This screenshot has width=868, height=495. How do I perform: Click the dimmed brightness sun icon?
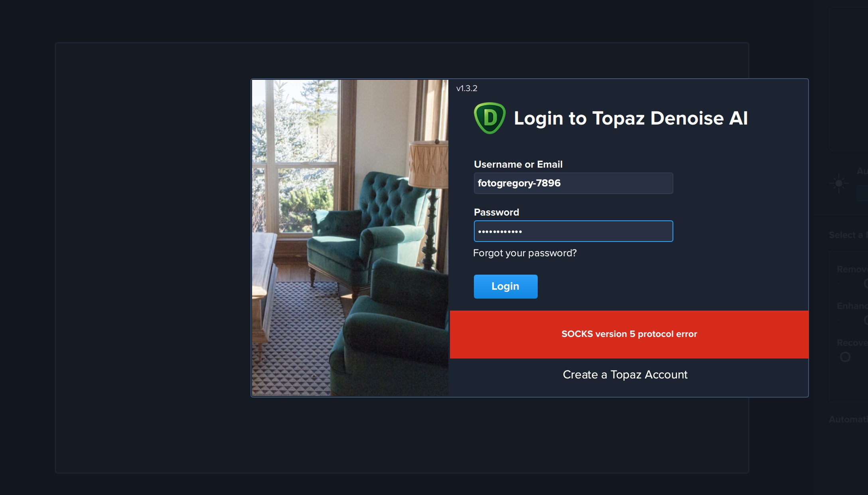(838, 183)
